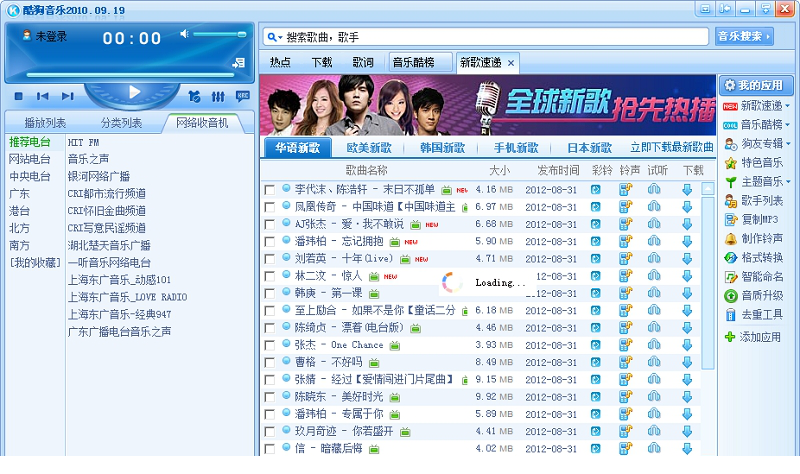Image resolution: width=800 pixels, height=474 pixels.
Task: Check the box for 潘玮柏 - 忘记拥抱
Action: click(270, 242)
